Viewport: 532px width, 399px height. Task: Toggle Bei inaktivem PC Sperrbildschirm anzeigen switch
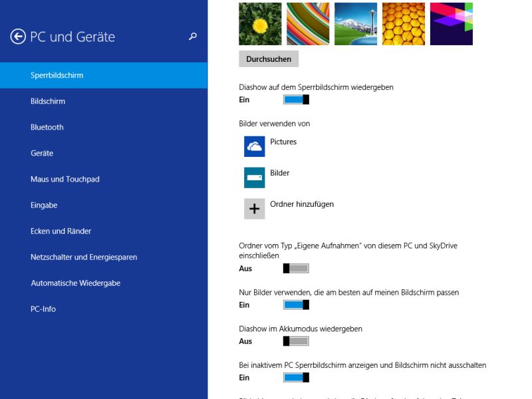(296, 377)
